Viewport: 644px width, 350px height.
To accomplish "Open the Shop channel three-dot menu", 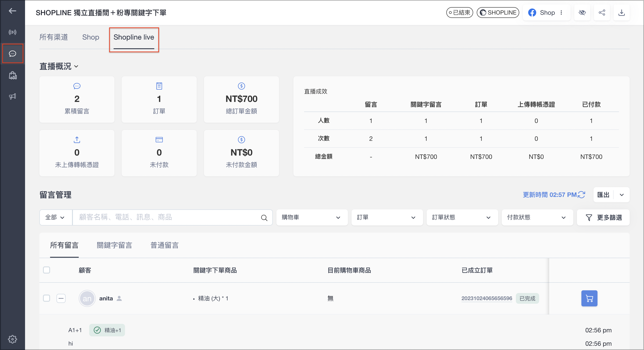I will point(561,13).
